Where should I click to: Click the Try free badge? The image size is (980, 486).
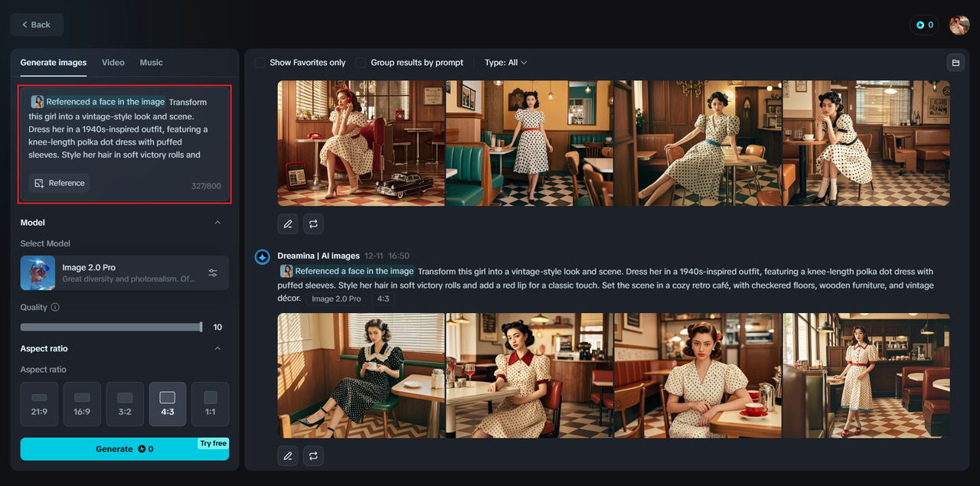click(213, 443)
